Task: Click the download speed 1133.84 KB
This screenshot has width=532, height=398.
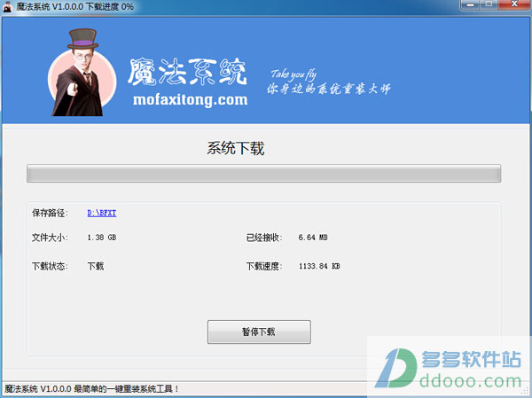Action: (319, 266)
